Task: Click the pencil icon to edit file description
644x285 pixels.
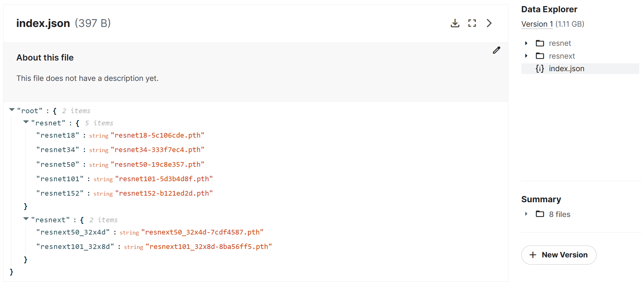Action: pos(496,50)
